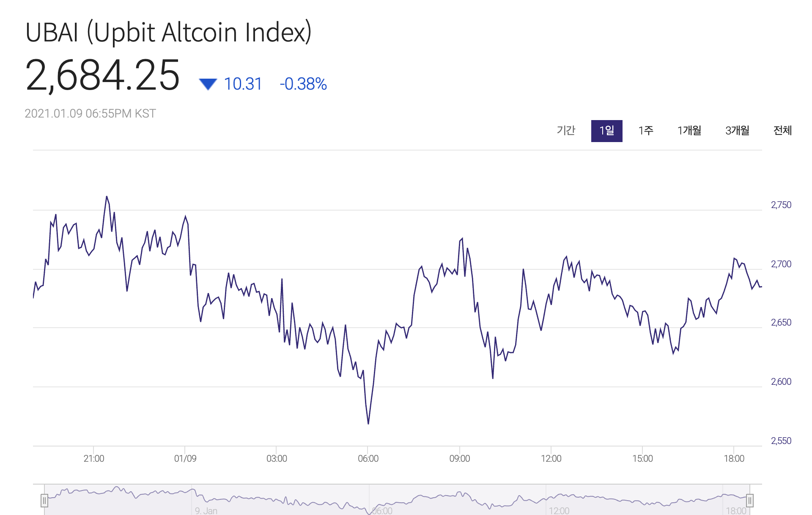Click the 18:00 x-axis tick label
The width and height of the screenshot is (812, 515).
734,459
